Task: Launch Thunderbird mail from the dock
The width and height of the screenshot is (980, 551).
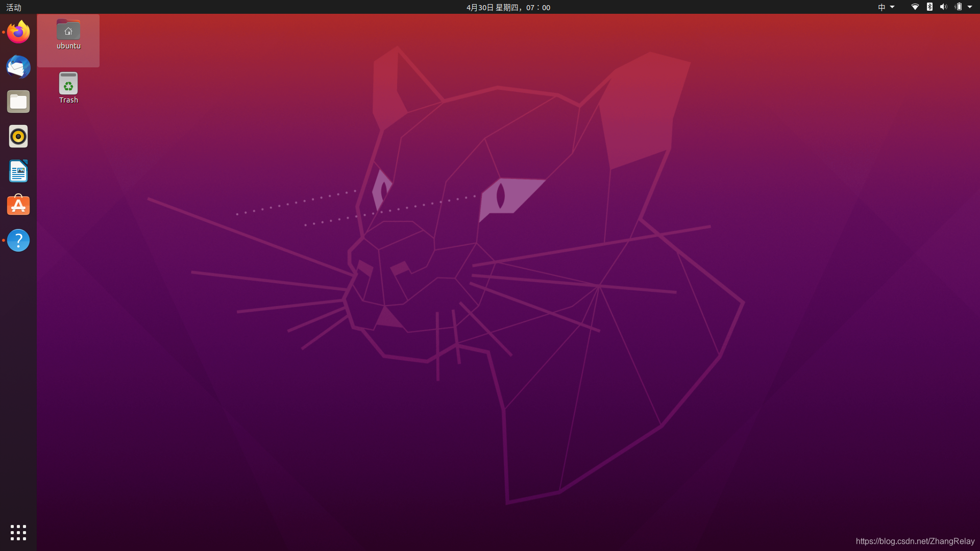Action: (18, 67)
